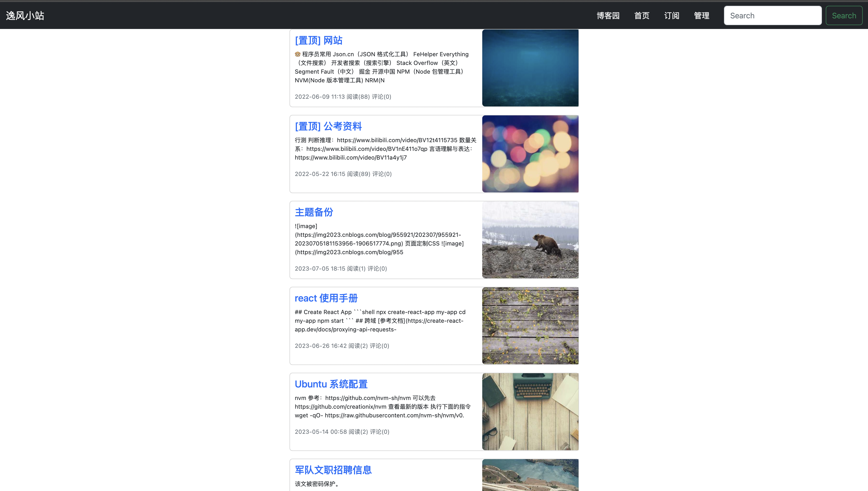
Task: Open the Ubuntu 系统配置 post
Action: click(x=331, y=384)
